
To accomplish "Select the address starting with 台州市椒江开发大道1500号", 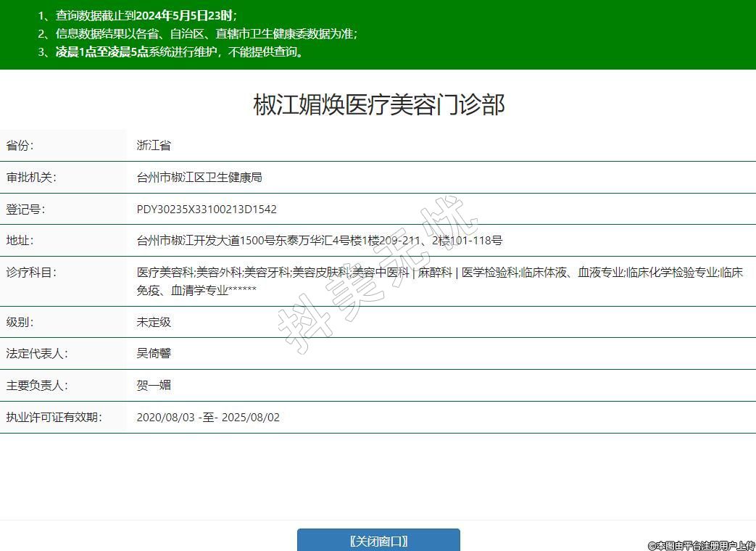I will 319,241.
